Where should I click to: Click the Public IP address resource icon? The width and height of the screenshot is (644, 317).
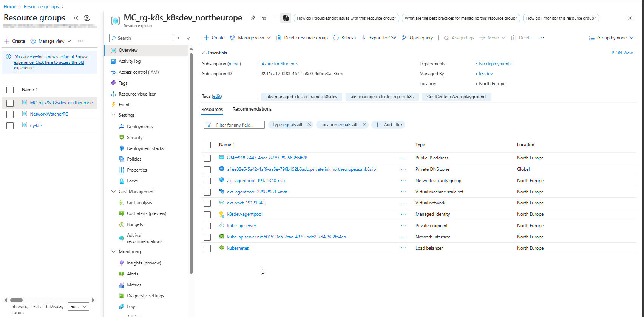222,158
